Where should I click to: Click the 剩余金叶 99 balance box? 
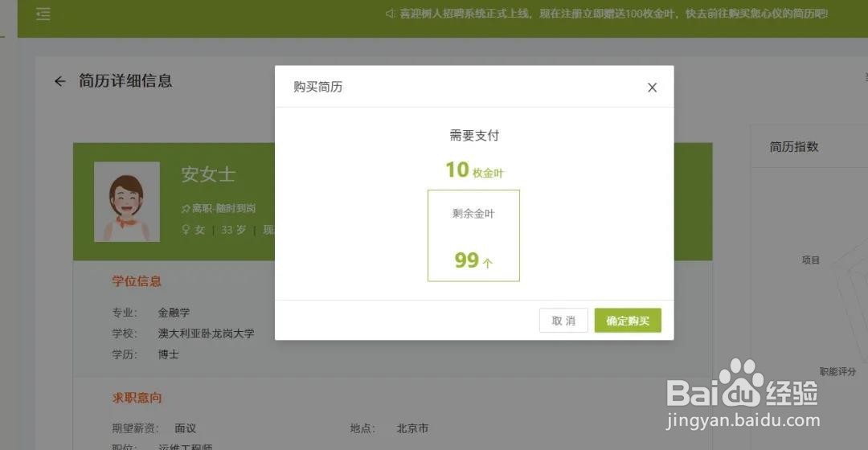(x=473, y=235)
